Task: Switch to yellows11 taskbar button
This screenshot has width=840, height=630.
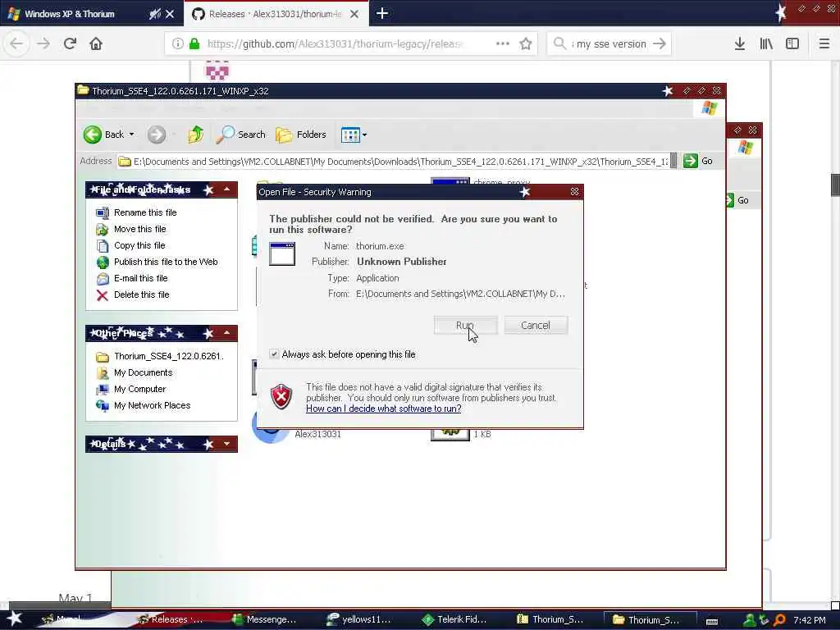Action: (360, 619)
